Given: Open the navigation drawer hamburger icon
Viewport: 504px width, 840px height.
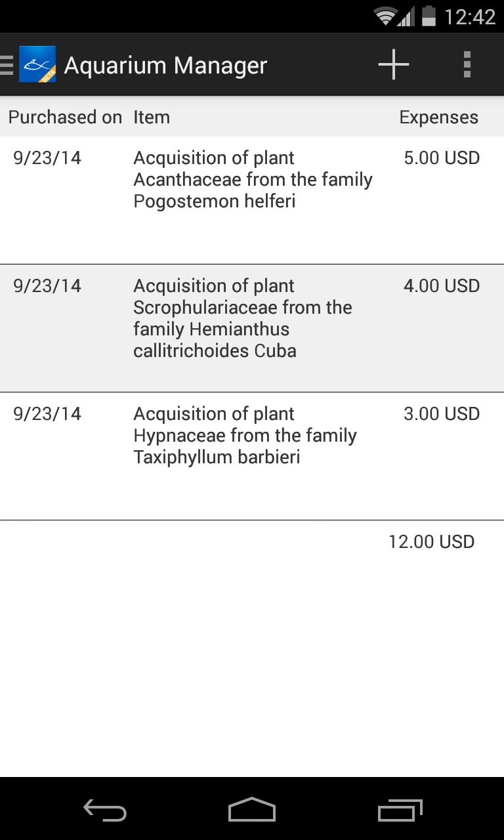Looking at the screenshot, I should pyautogui.click(x=7, y=65).
